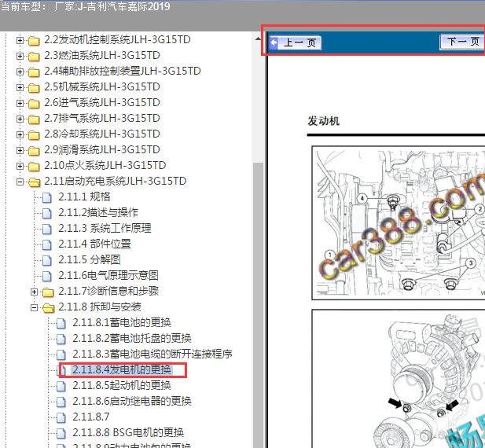Open 2.11.1 规格 page
Viewport: 485px width, 448px height.
click(x=84, y=197)
